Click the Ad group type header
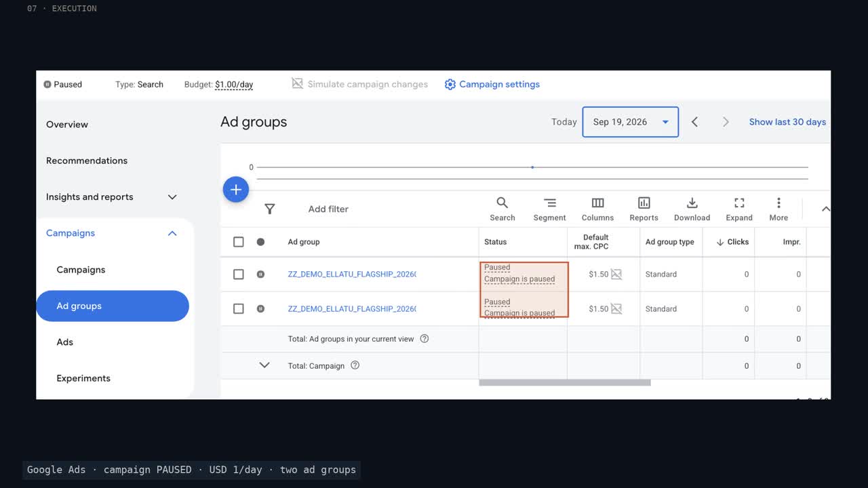Viewport: 868px width, 488px height. point(670,242)
